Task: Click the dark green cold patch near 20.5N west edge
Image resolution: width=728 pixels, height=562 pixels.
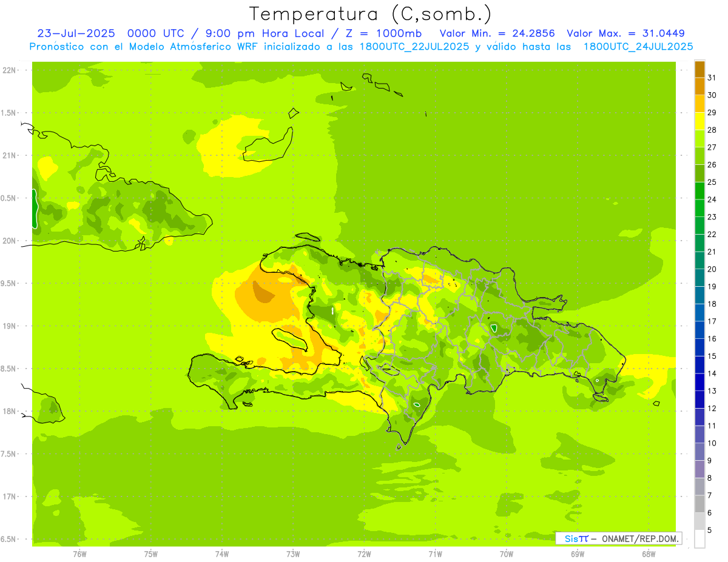Action: (x=35, y=208)
